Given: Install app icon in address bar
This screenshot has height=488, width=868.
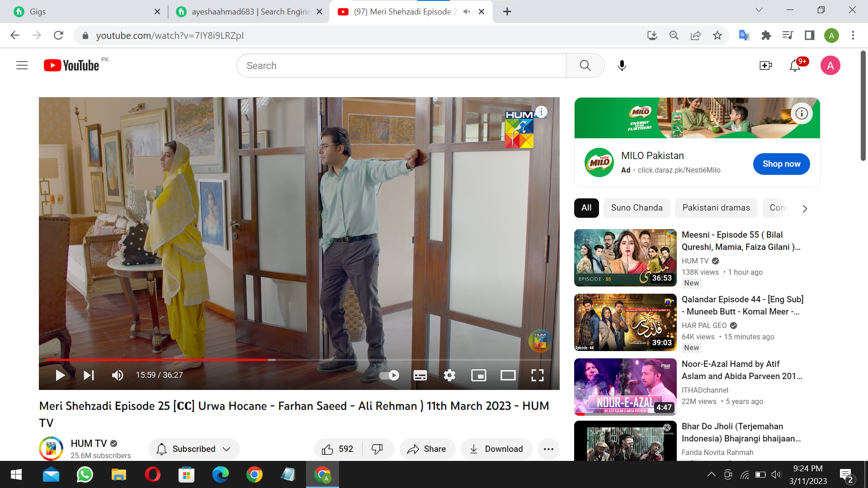Looking at the screenshot, I should (652, 35).
